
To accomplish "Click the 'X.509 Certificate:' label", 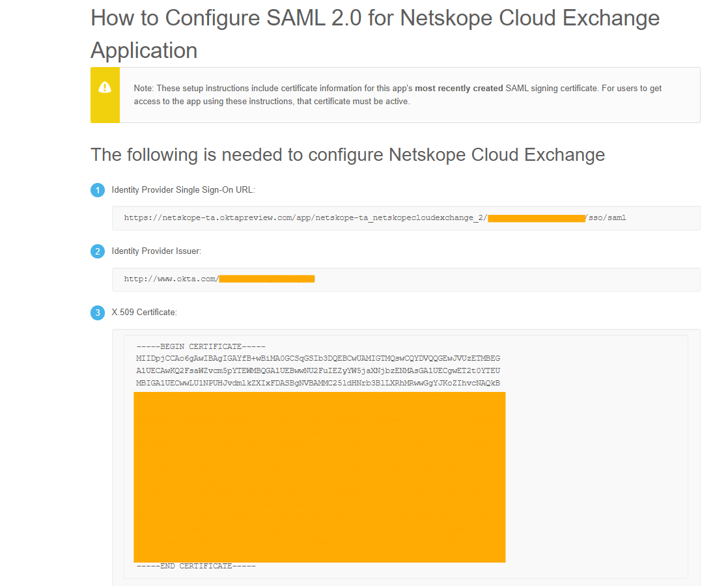I will coord(145,312).
